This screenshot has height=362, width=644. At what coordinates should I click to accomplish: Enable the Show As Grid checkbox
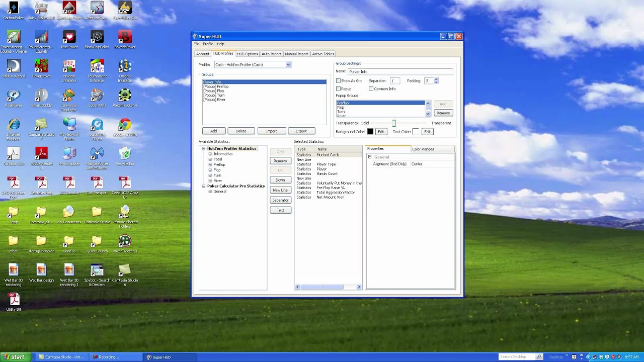(x=339, y=80)
